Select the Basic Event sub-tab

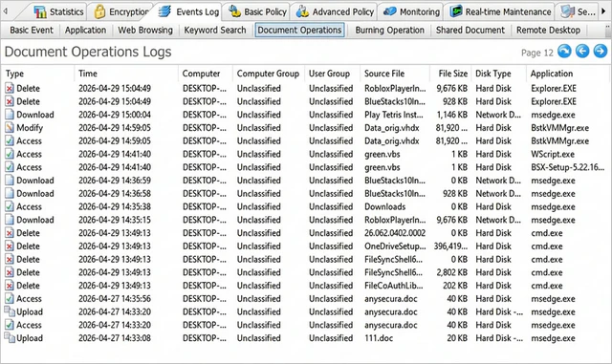pos(32,30)
